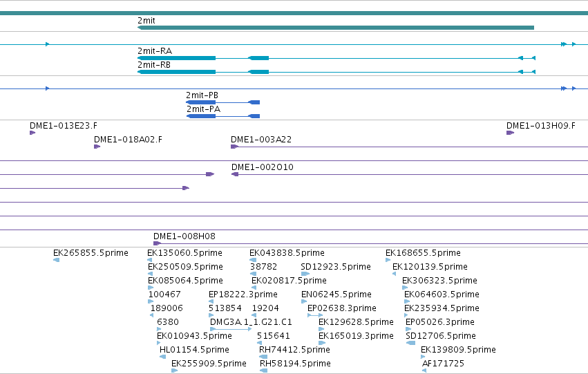
Task: Click the EK255909.5prime EST marker
Action: coord(174,371)
